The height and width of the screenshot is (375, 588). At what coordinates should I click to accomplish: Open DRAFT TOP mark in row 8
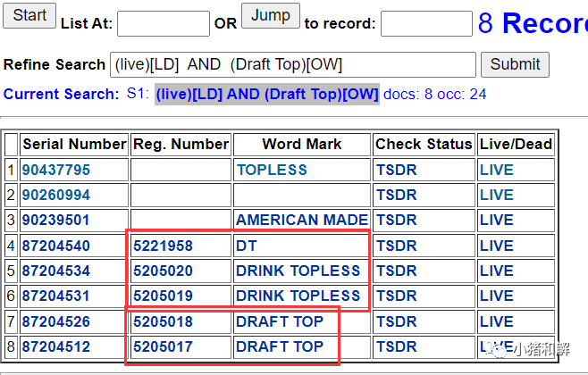280,347
